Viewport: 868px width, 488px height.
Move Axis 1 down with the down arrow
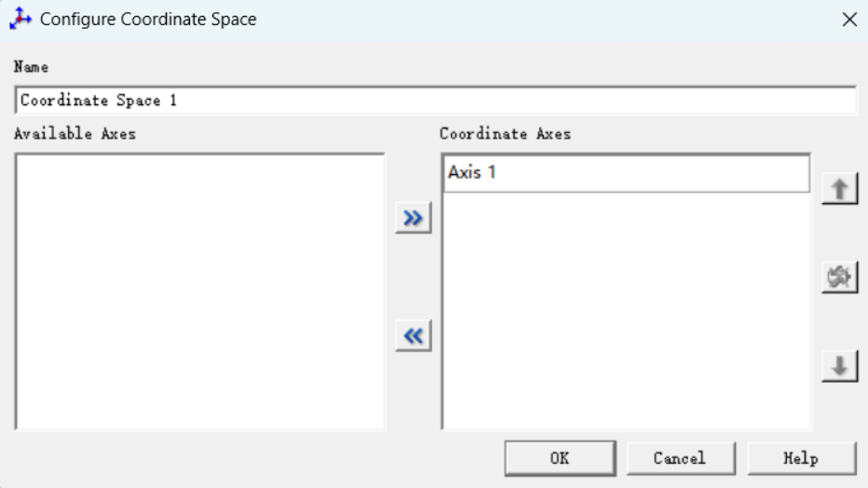(x=839, y=367)
